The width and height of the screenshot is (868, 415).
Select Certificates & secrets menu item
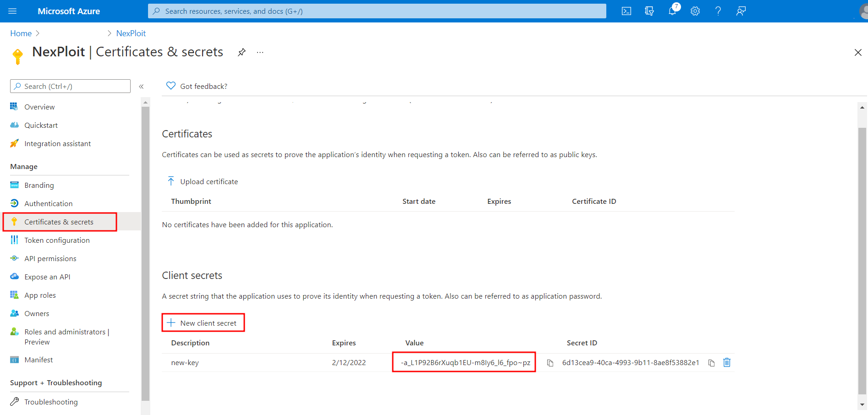(60, 222)
